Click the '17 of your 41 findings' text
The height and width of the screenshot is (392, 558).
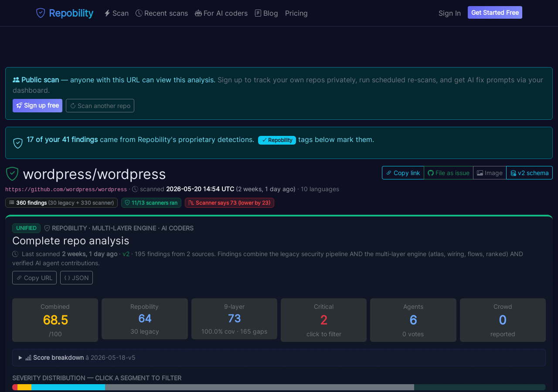[x=62, y=139]
